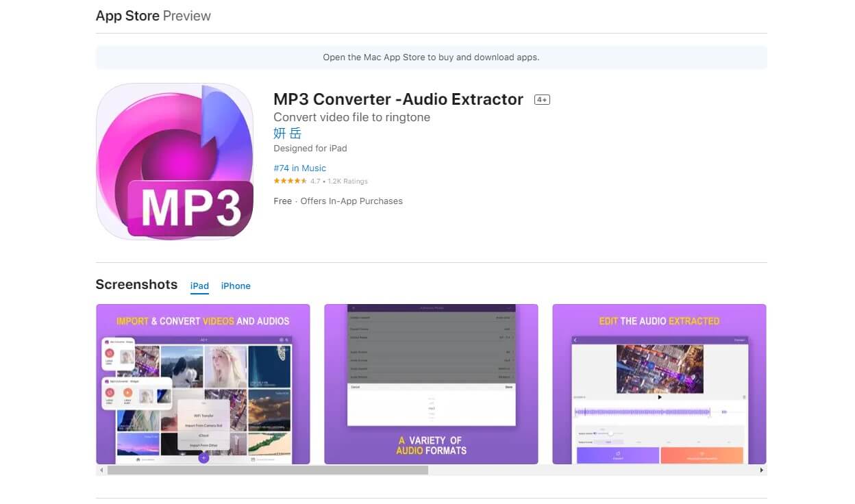This screenshot has height=504, width=855.
Task: Open the Variety of Audio Formats screenshot
Action: click(x=431, y=384)
